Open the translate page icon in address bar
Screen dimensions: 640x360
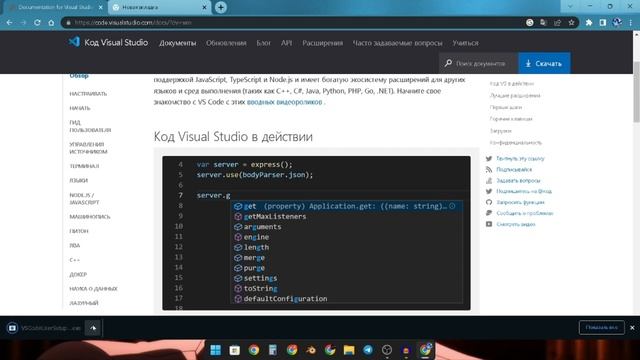coord(543,22)
